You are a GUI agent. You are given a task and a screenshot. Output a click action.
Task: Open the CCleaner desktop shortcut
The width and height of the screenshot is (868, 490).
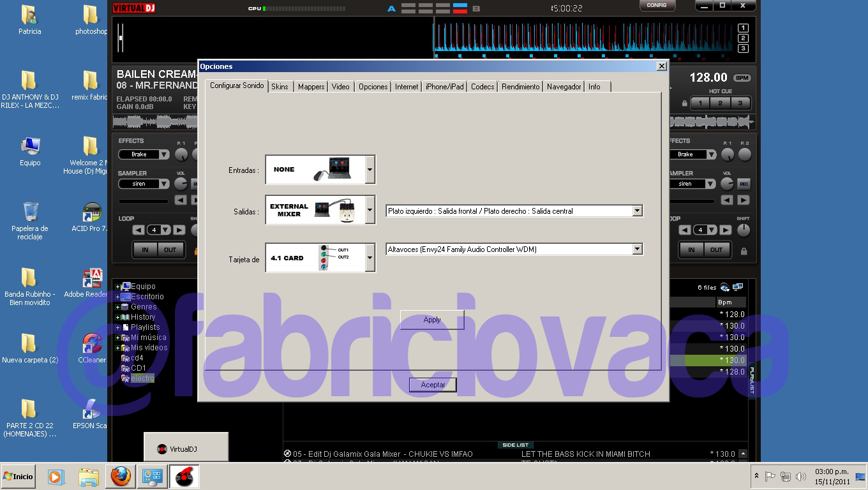[x=92, y=348]
